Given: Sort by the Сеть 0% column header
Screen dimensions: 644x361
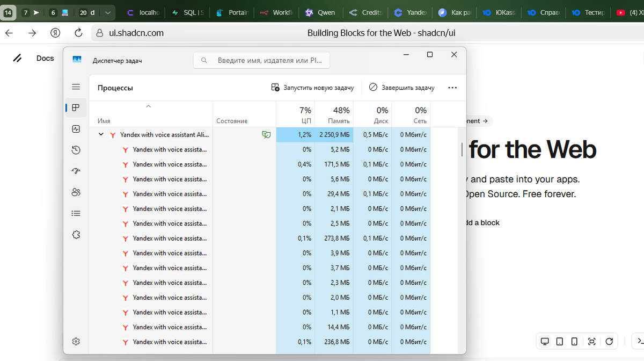Looking at the screenshot, I should 411,115.
